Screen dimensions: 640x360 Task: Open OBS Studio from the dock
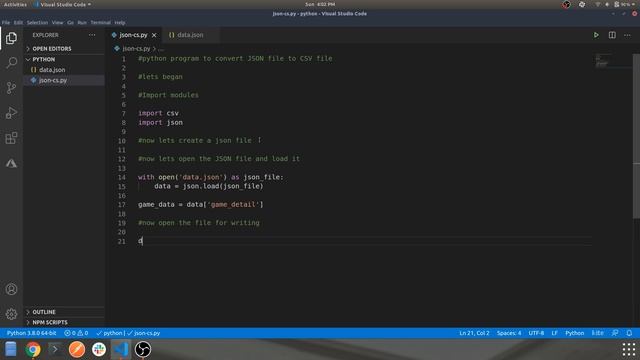pyautogui.click(x=143, y=349)
